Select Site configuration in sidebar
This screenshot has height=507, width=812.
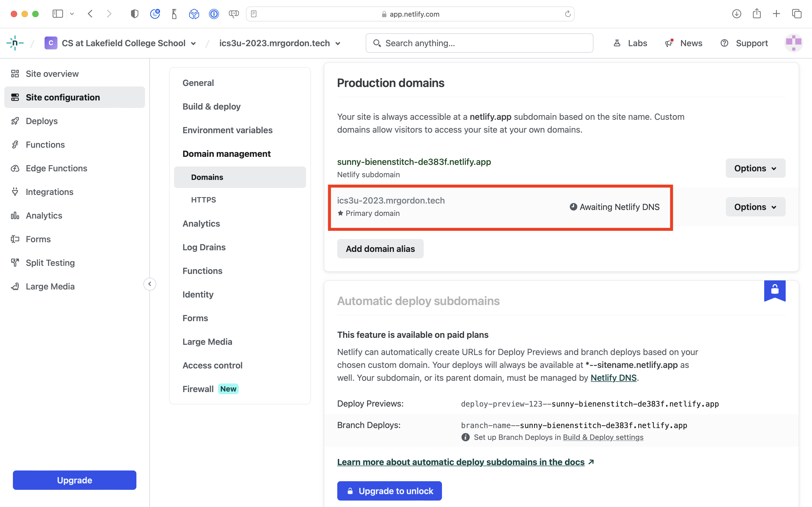point(74,97)
